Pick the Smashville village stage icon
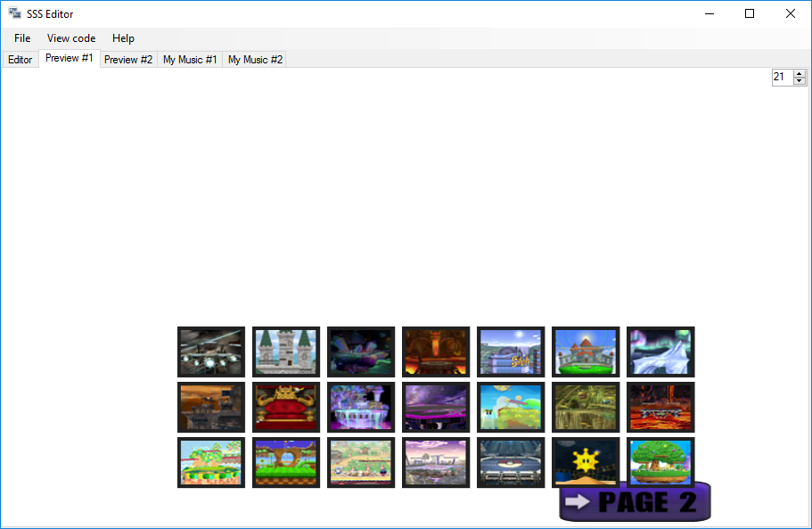The height and width of the screenshot is (529, 812). click(x=361, y=463)
